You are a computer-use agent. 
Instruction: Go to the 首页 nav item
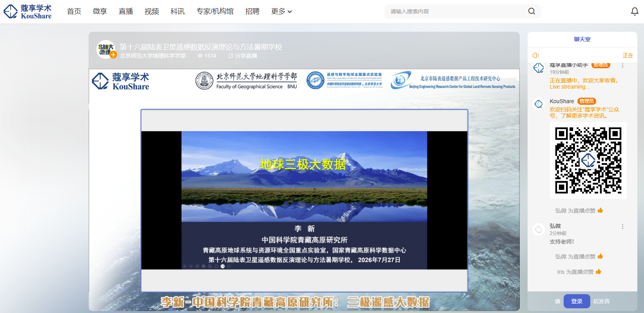[x=74, y=11]
